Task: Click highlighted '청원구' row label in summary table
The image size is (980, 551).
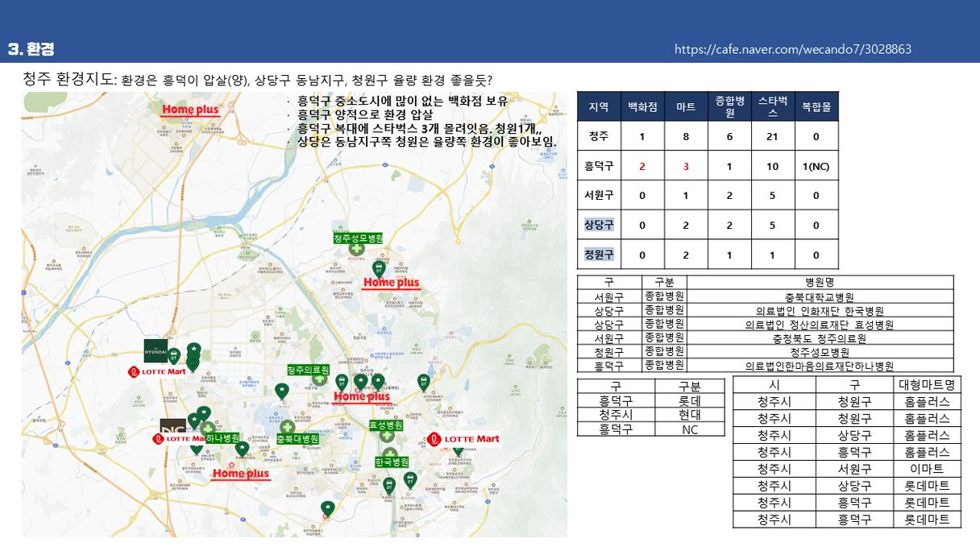Action: coord(599,255)
